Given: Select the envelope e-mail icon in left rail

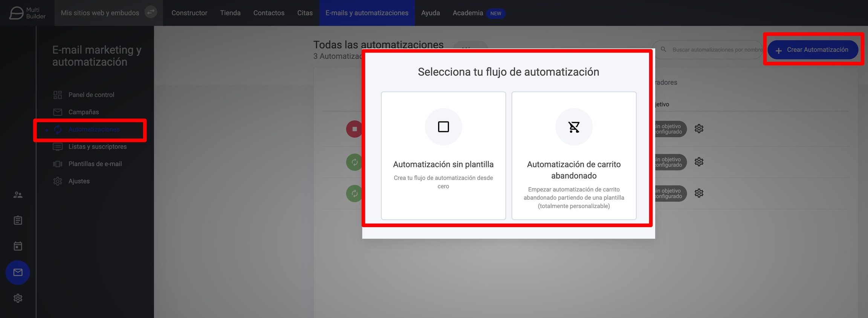Looking at the screenshot, I should click(x=18, y=272).
